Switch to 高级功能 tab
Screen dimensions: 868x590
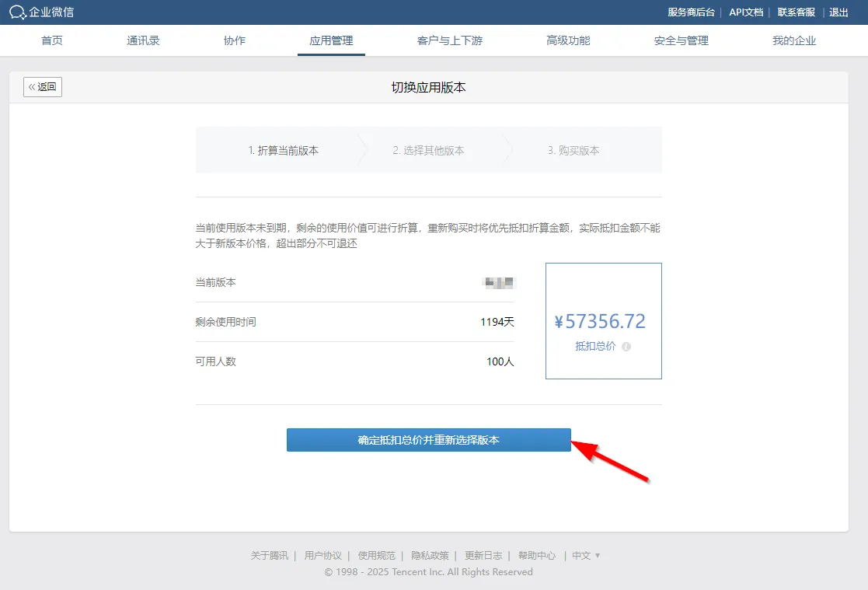568,40
